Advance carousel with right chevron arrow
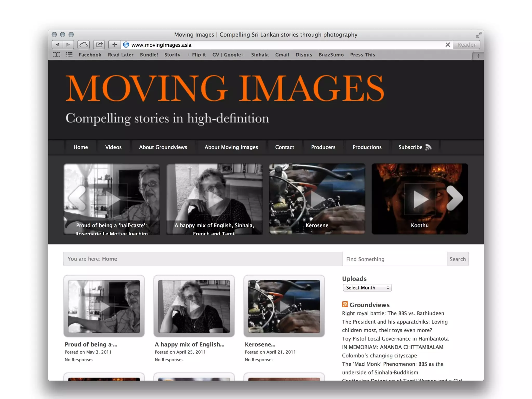Image resolution: width=532 pixels, height=399 pixels. coord(455,198)
